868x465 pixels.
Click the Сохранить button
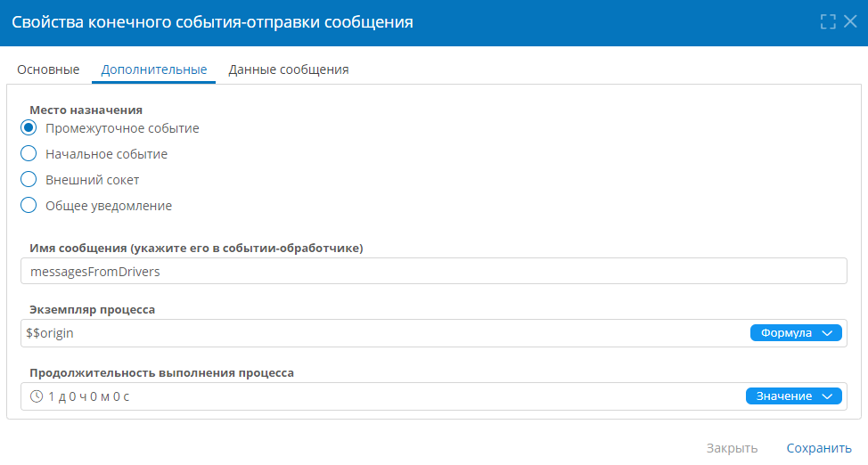(x=819, y=448)
